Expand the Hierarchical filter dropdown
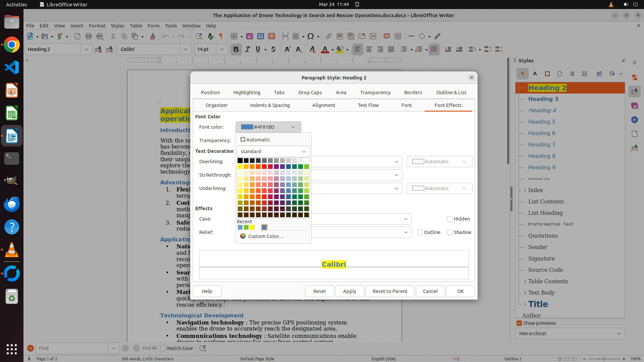Screen dimensions: 644x362 pyautogui.click(x=570, y=334)
